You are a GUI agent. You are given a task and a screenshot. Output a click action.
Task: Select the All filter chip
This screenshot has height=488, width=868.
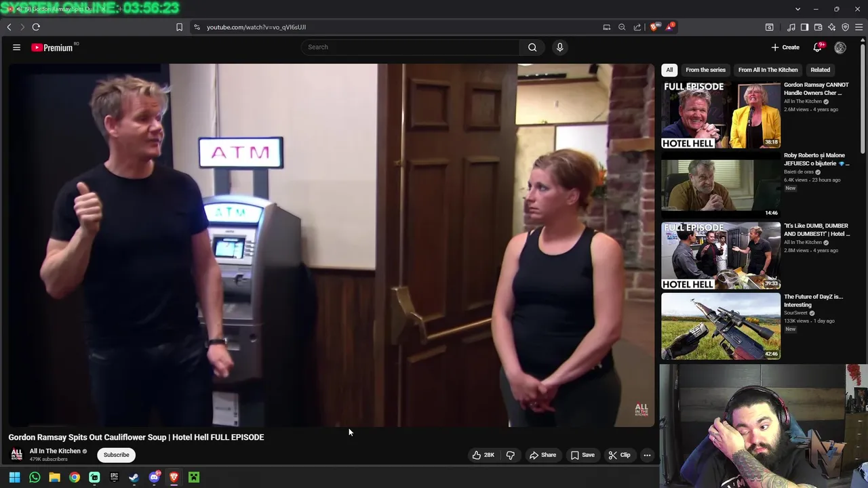669,70
